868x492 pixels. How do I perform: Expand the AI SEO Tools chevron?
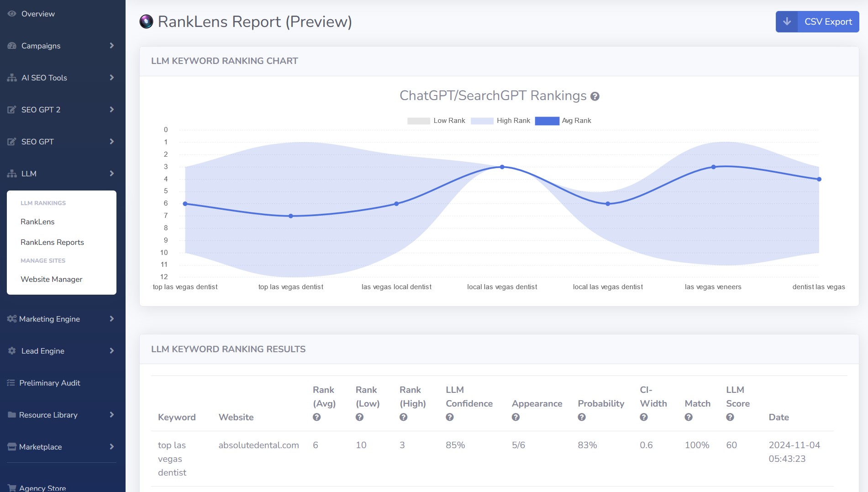pos(112,78)
